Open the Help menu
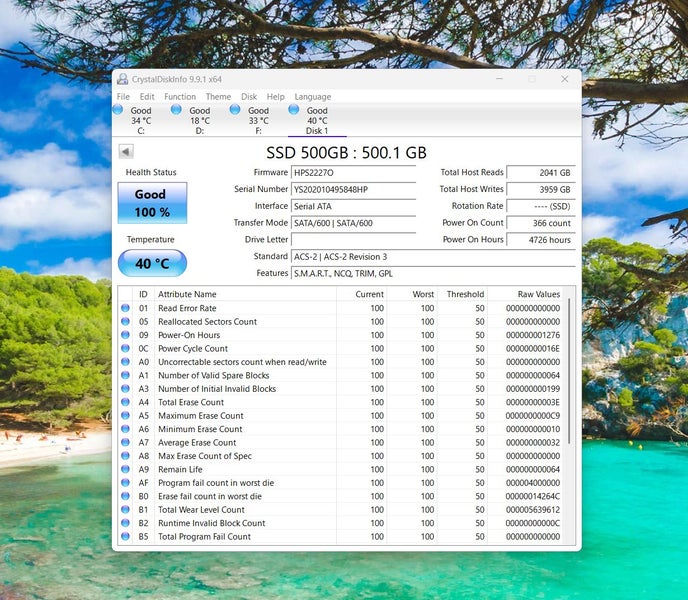The height and width of the screenshot is (600, 688). (x=276, y=97)
